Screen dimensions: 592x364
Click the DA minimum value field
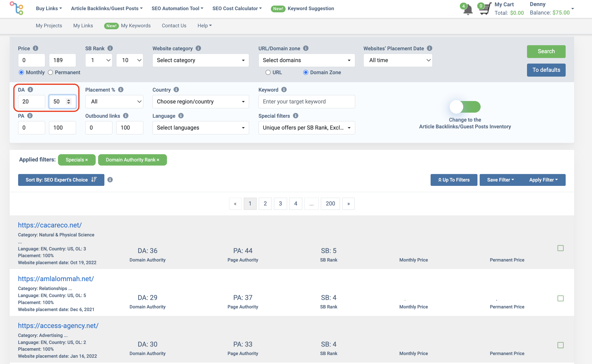pyautogui.click(x=32, y=102)
